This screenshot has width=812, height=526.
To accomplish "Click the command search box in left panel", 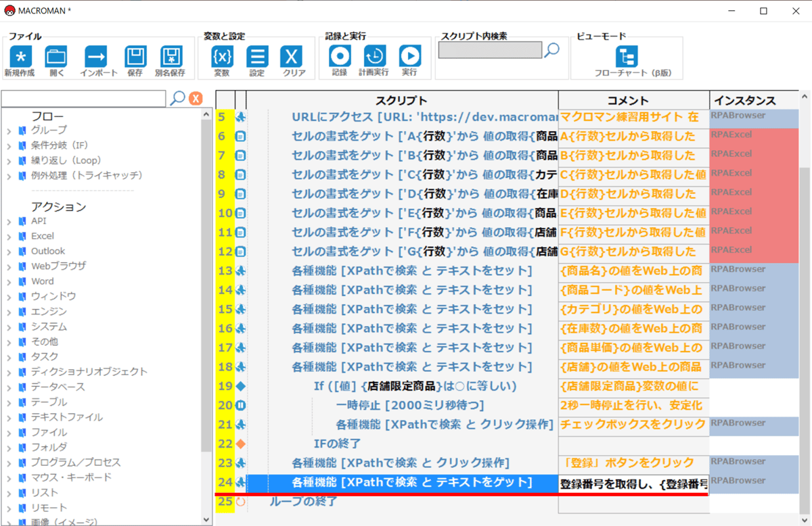I will pyautogui.click(x=84, y=99).
